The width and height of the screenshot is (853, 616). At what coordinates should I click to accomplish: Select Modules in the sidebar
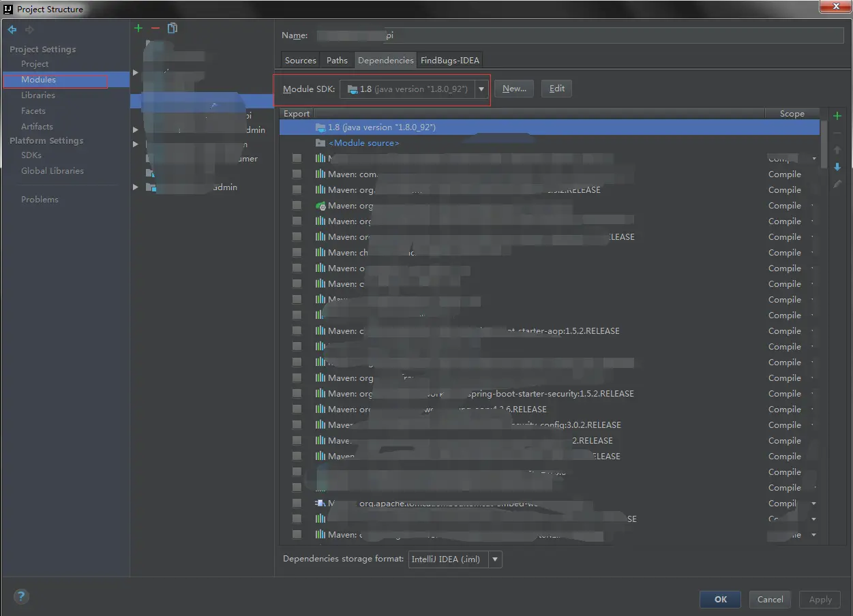(x=38, y=80)
